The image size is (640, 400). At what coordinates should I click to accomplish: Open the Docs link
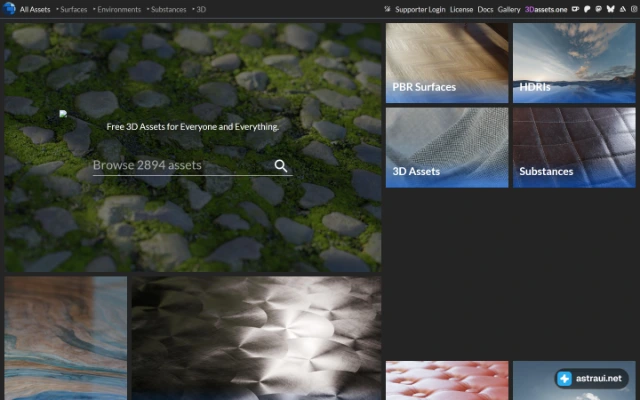pos(485,9)
